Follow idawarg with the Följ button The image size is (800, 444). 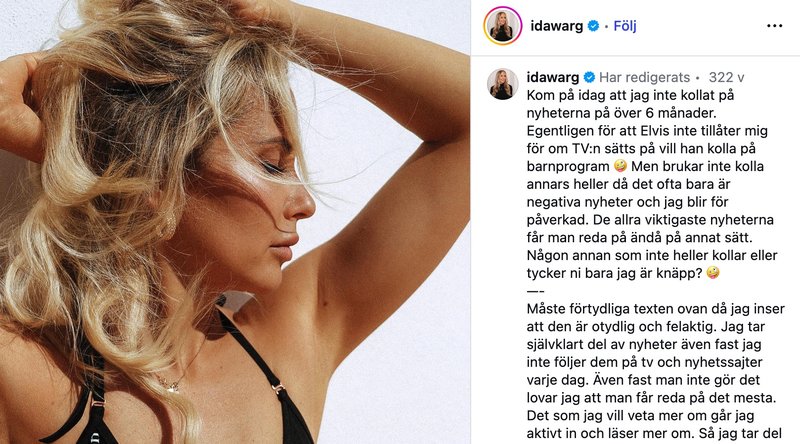point(624,26)
